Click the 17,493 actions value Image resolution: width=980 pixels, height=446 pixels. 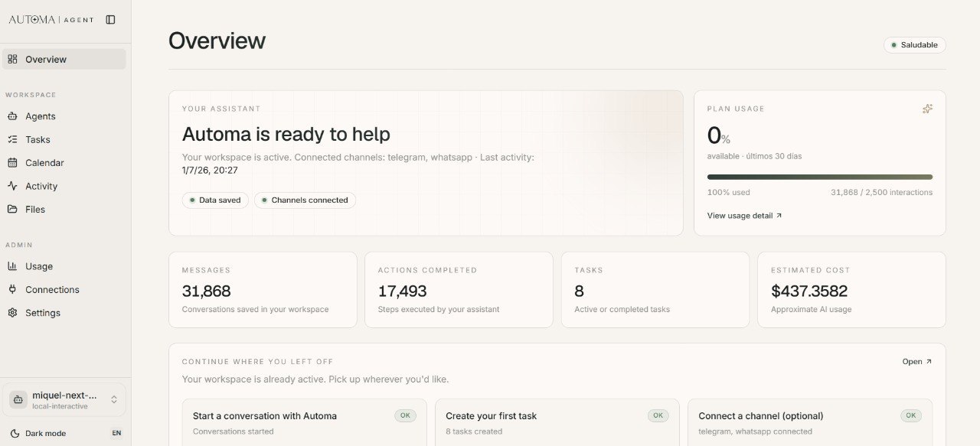point(403,291)
